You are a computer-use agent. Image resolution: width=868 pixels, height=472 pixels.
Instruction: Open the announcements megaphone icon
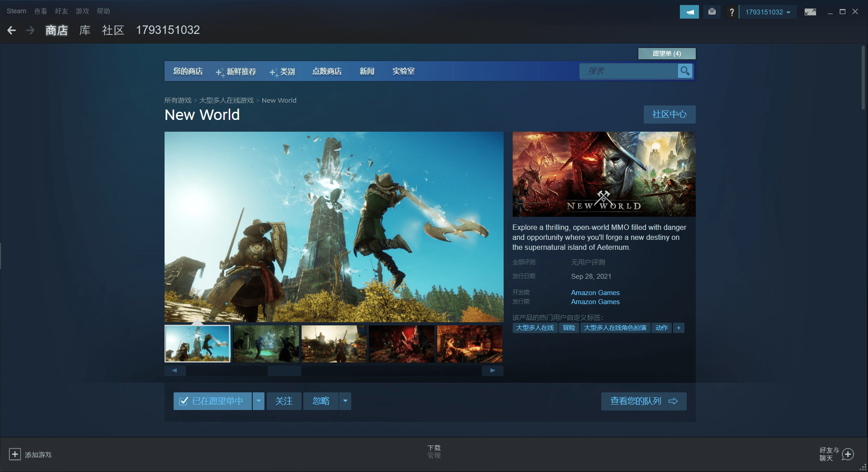[689, 12]
